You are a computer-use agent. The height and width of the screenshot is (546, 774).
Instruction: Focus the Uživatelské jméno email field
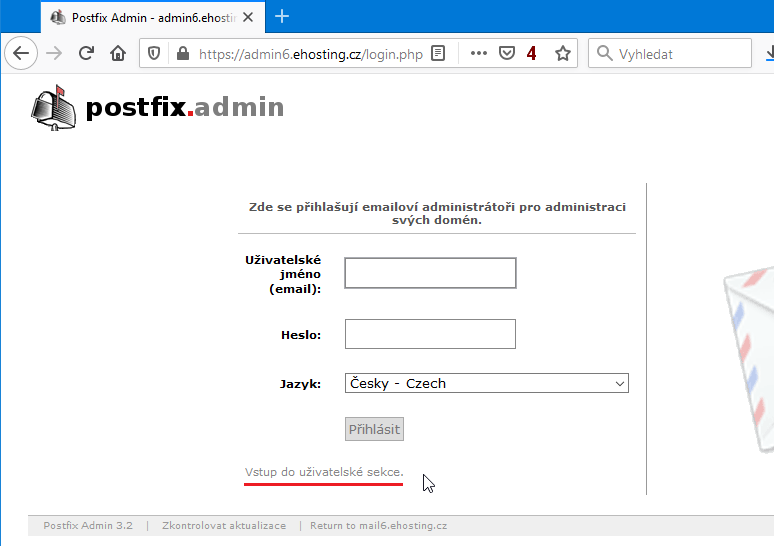[430, 273]
